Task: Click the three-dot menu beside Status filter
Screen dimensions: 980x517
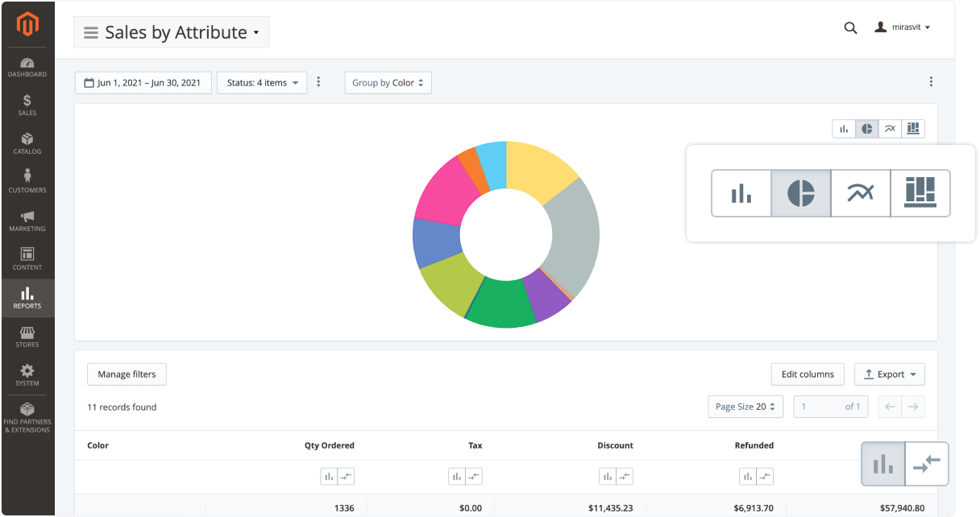Action: 319,82
